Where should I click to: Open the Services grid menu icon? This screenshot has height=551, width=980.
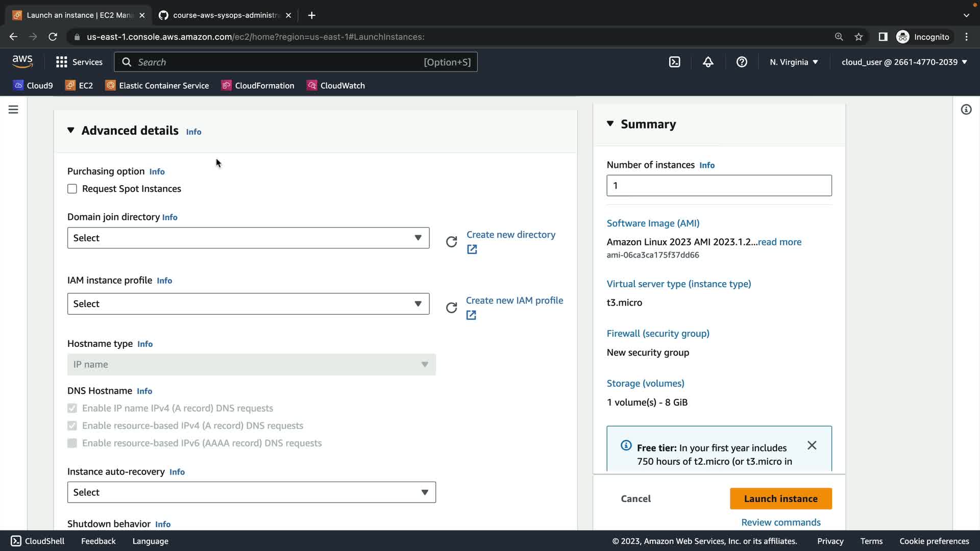[62, 62]
